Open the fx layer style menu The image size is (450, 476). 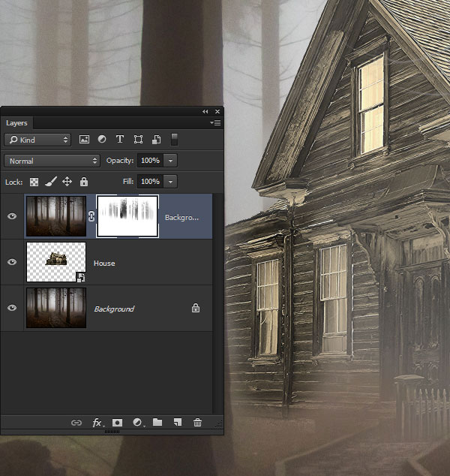pos(97,423)
